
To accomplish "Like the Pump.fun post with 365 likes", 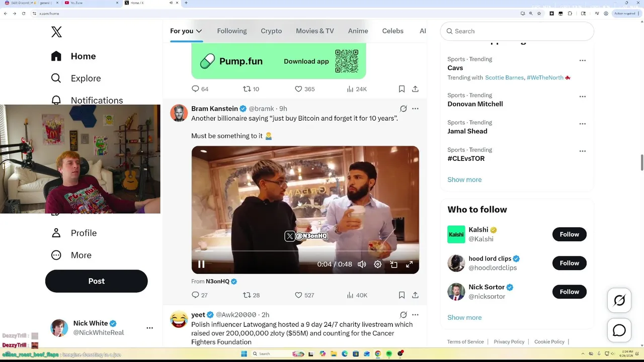I will [x=304, y=89].
